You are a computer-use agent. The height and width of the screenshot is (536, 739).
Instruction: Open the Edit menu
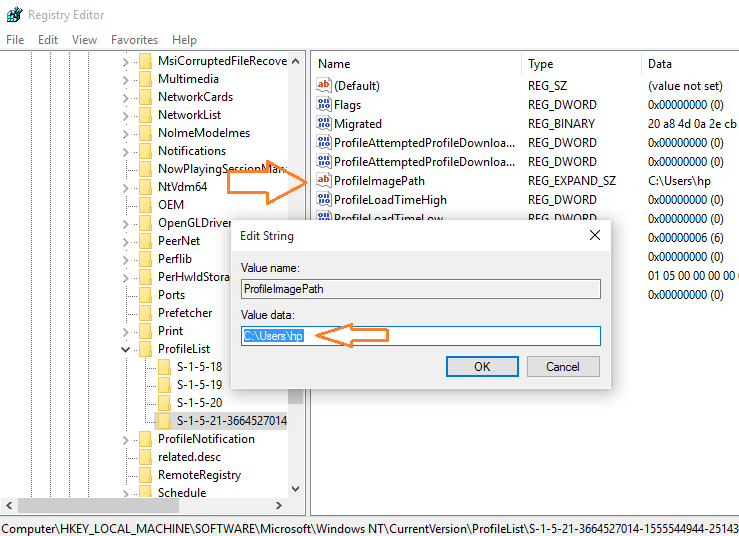(x=48, y=40)
